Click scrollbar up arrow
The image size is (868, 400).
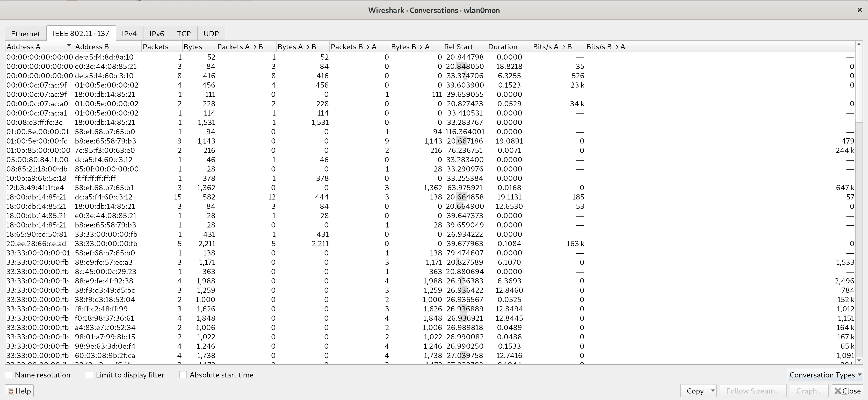pos(859,44)
